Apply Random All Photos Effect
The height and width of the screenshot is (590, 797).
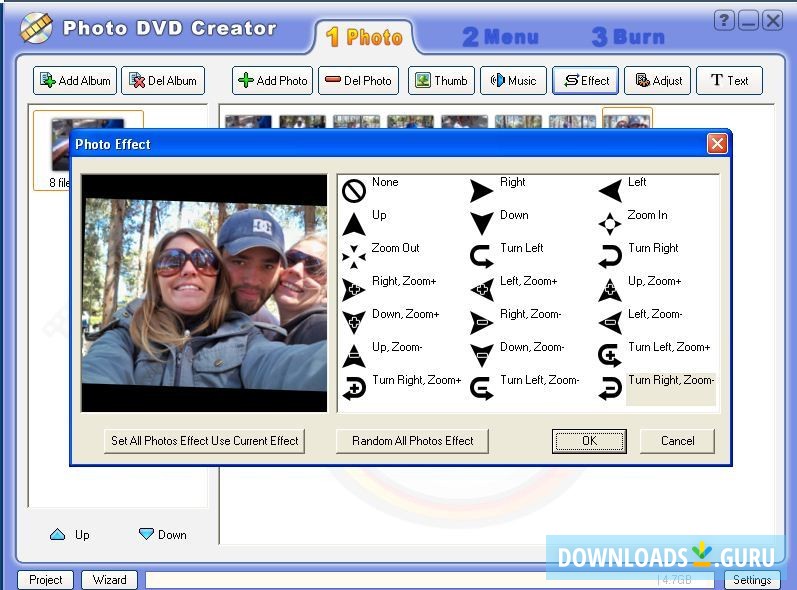(412, 441)
